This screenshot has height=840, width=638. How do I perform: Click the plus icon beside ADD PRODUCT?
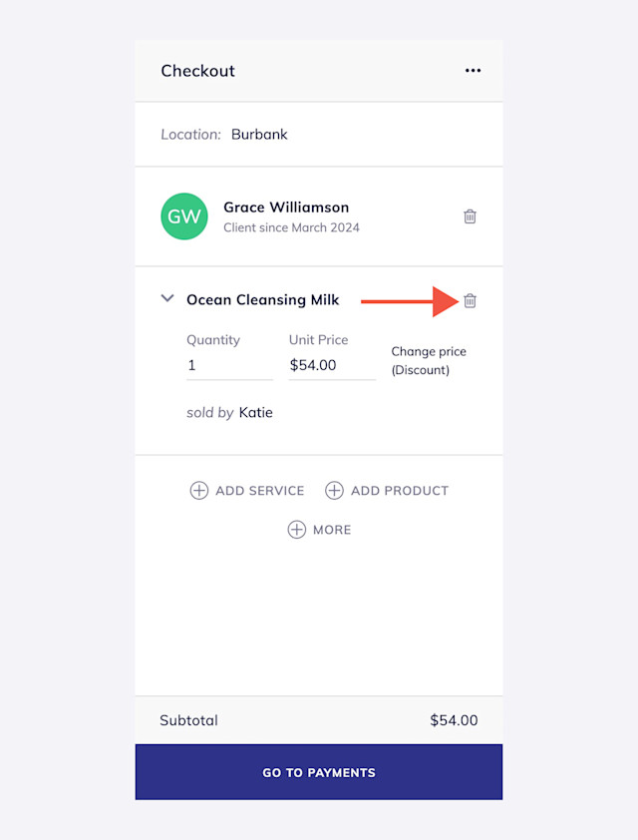click(x=335, y=490)
